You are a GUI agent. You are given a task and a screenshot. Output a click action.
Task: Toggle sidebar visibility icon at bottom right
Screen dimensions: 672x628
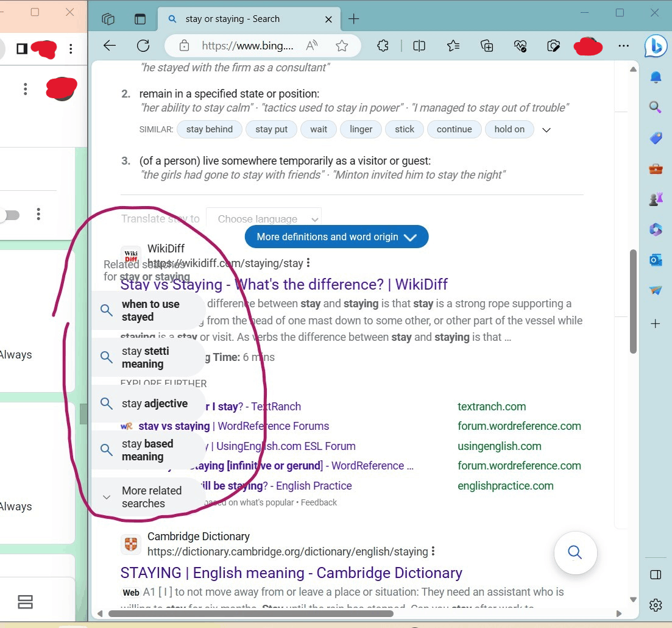pos(656,574)
